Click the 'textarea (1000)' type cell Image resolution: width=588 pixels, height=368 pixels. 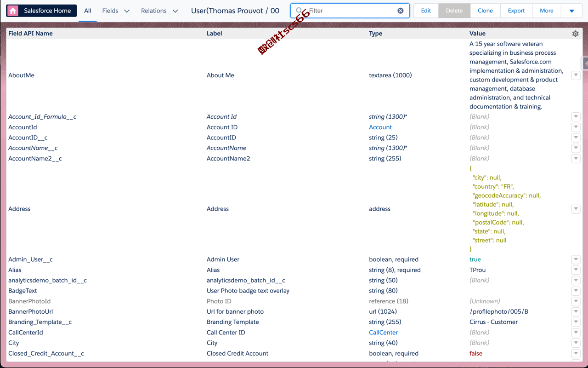390,75
